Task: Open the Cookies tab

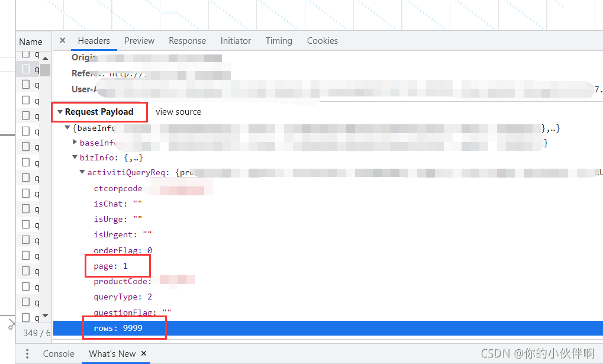Action: tap(323, 41)
